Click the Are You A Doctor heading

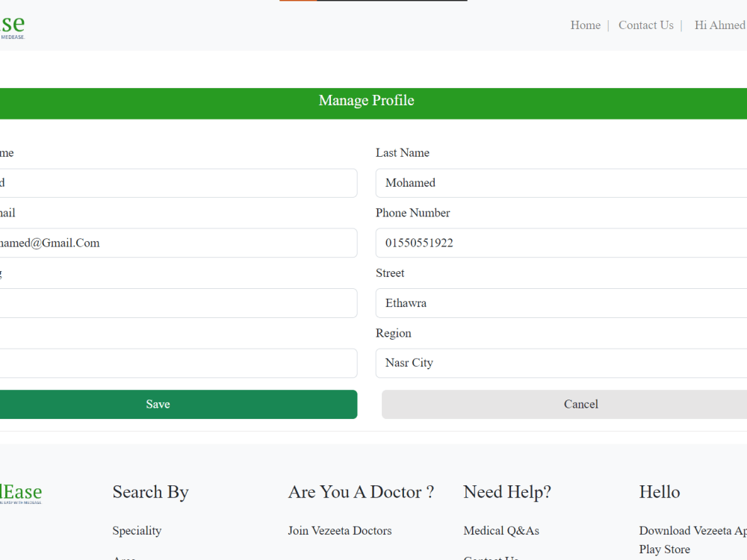361,492
